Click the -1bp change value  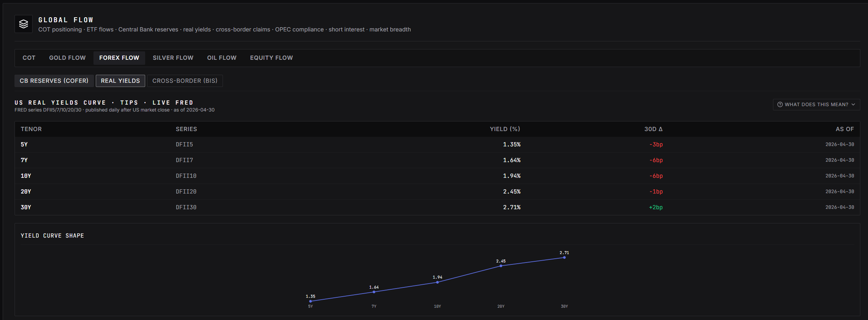click(x=656, y=192)
